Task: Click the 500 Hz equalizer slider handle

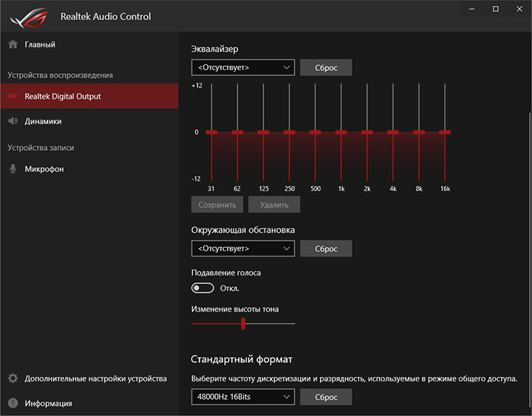Action: (316, 132)
